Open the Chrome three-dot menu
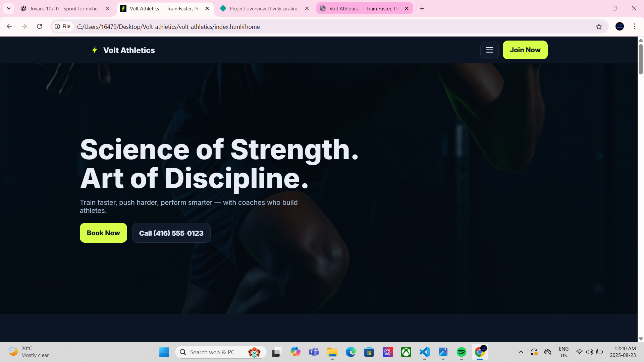Viewport: 644px width, 362px height. [635, 26]
